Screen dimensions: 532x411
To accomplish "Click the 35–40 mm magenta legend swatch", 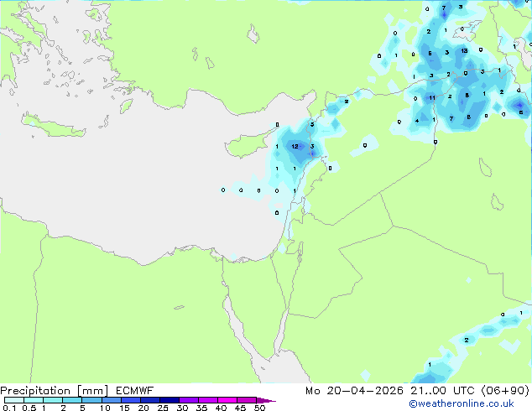I will click(207, 400).
